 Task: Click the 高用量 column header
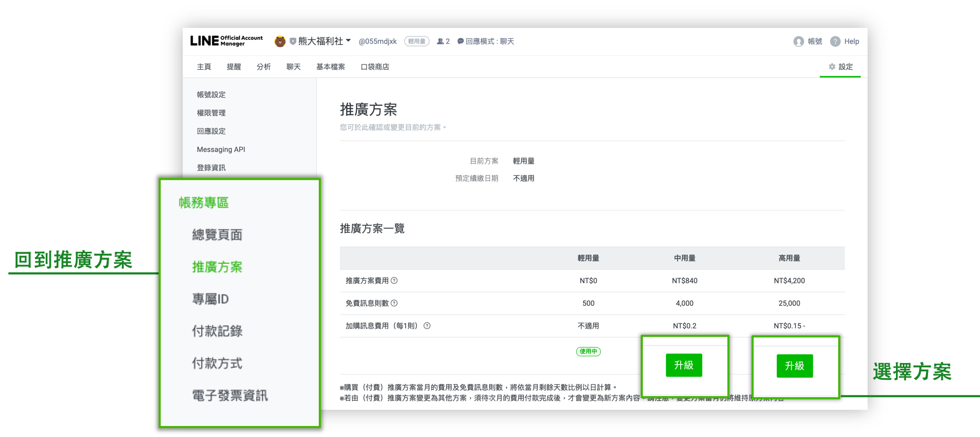[x=789, y=258]
